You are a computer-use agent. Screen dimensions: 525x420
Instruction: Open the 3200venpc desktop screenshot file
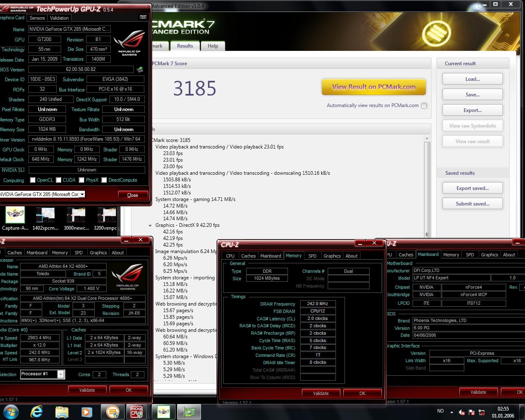coord(105,219)
